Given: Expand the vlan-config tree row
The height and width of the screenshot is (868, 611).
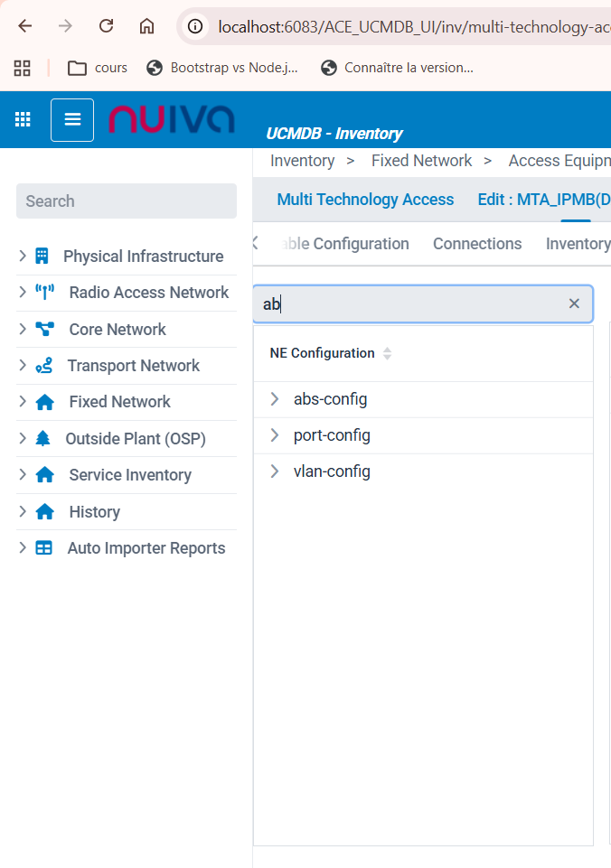Looking at the screenshot, I should [275, 471].
